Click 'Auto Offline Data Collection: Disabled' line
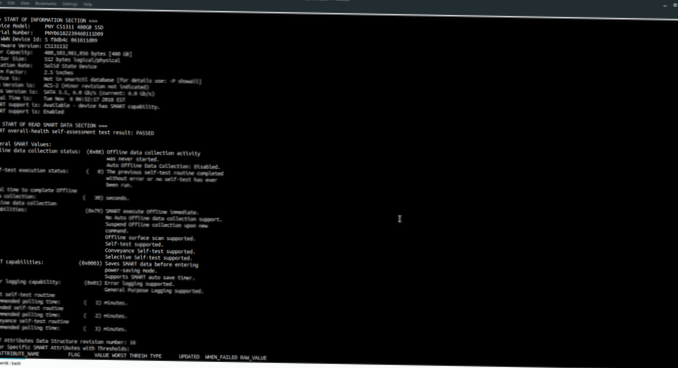The height and width of the screenshot is (368, 678). [163, 166]
